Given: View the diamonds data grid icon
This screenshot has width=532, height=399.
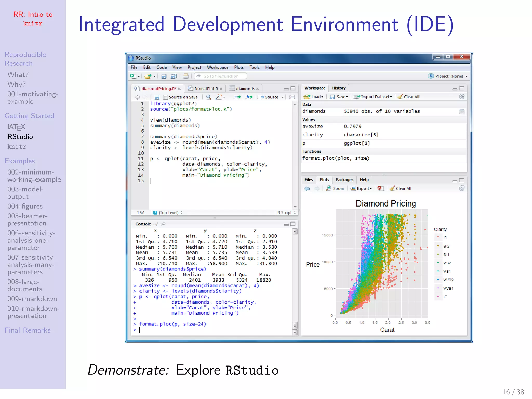Looking at the screenshot, I should coord(462,112).
